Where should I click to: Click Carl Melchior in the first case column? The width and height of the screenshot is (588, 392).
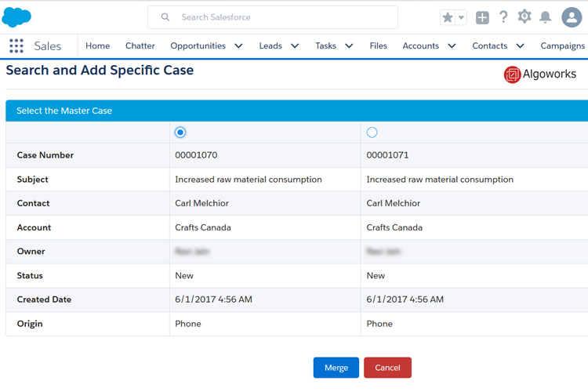click(x=201, y=203)
